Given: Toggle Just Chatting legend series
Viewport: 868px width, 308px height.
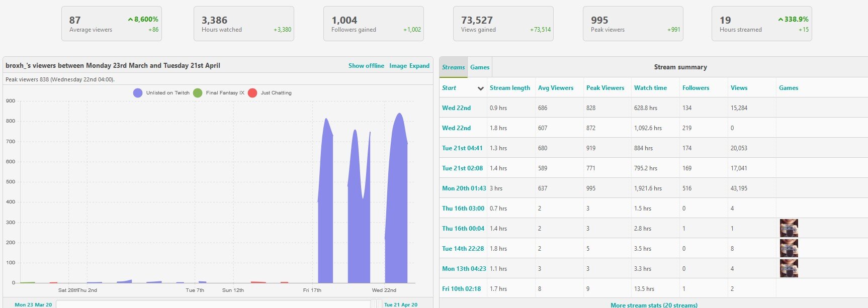Looking at the screenshot, I should [252, 93].
